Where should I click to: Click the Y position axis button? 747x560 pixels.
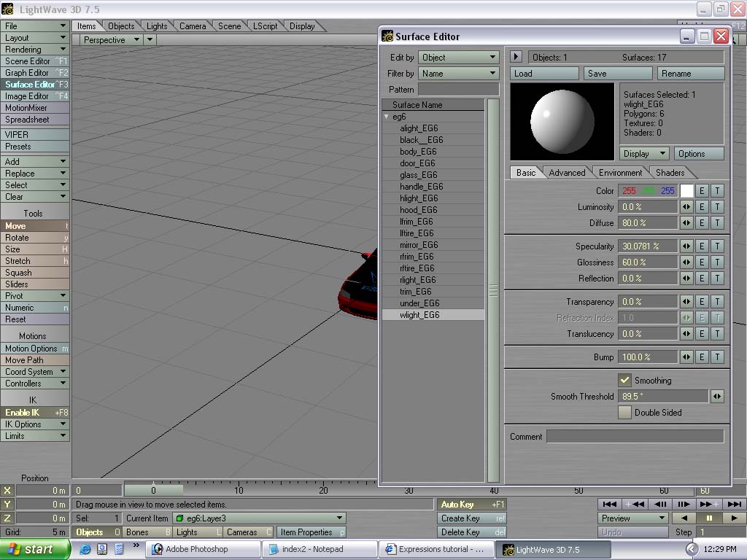7,505
